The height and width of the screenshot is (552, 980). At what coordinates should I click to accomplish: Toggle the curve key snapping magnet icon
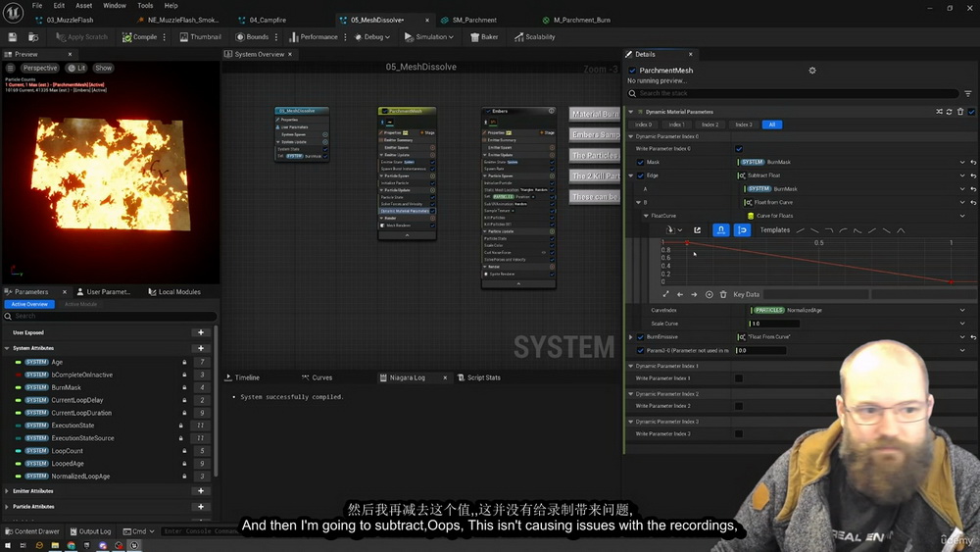coord(720,230)
